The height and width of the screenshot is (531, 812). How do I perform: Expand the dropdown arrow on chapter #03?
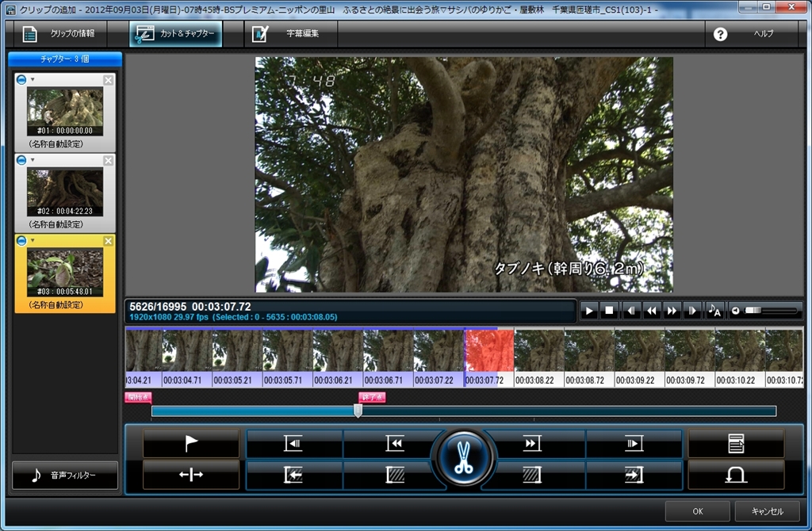pyautogui.click(x=33, y=241)
